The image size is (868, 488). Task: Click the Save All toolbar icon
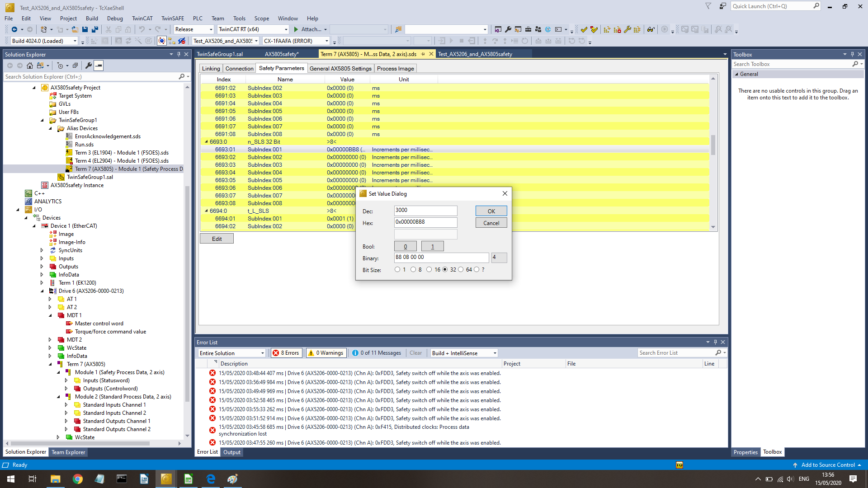pyautogui.click(x=94, y=29)
